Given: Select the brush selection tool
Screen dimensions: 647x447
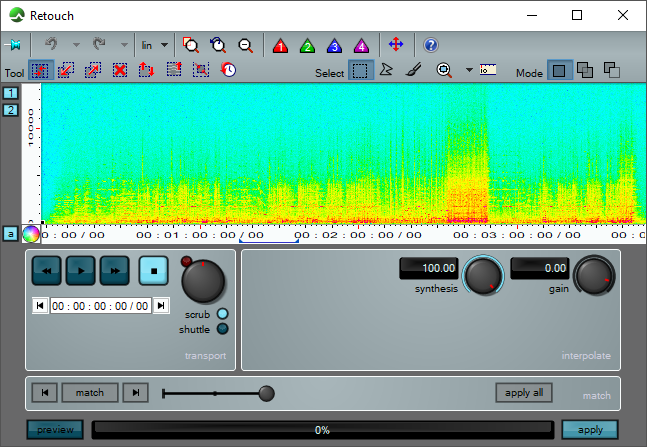Looking at the screenshot, I should [412, 71].
